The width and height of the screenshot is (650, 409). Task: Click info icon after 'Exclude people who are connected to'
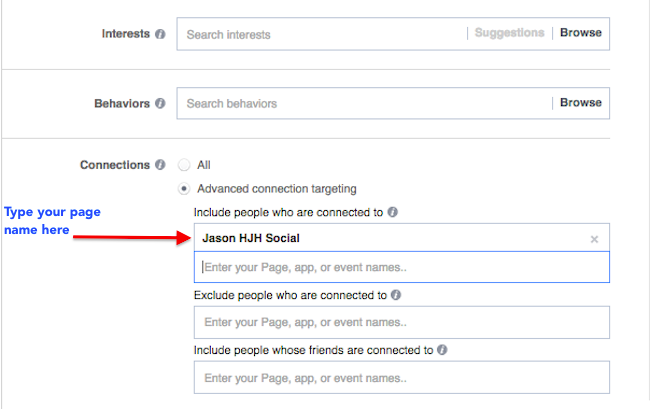point(397,296)
